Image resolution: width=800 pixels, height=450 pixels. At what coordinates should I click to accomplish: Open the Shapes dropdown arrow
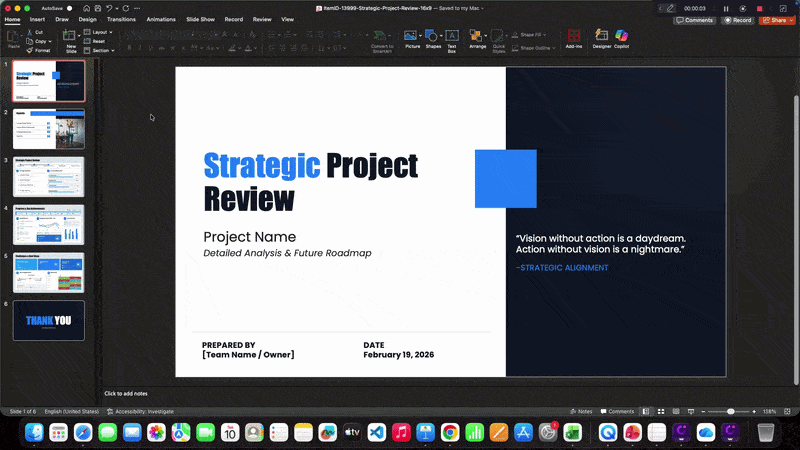pos(441,35)
